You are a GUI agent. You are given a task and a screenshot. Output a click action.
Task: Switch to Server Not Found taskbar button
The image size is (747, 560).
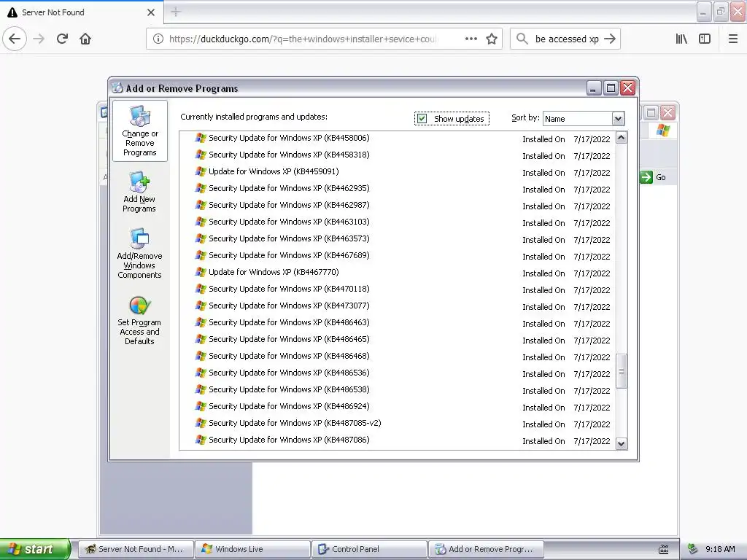(x=136, y=549)
